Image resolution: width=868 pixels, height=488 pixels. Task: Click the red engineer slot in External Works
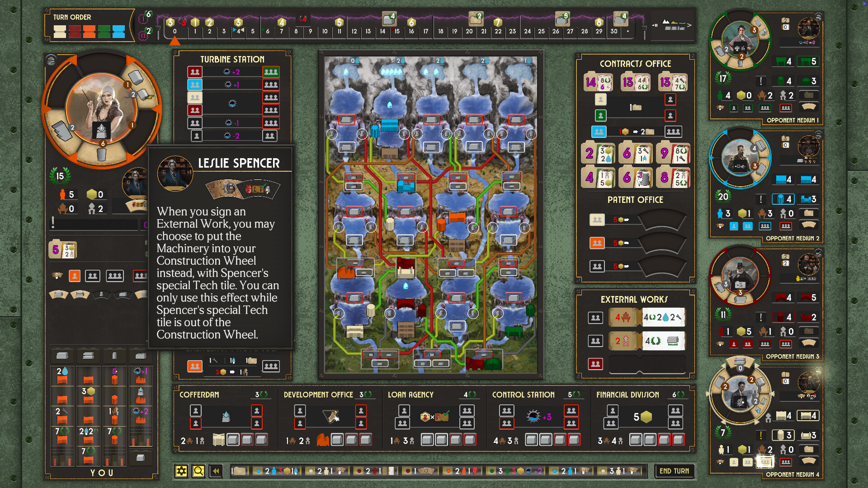pos(596,364)
